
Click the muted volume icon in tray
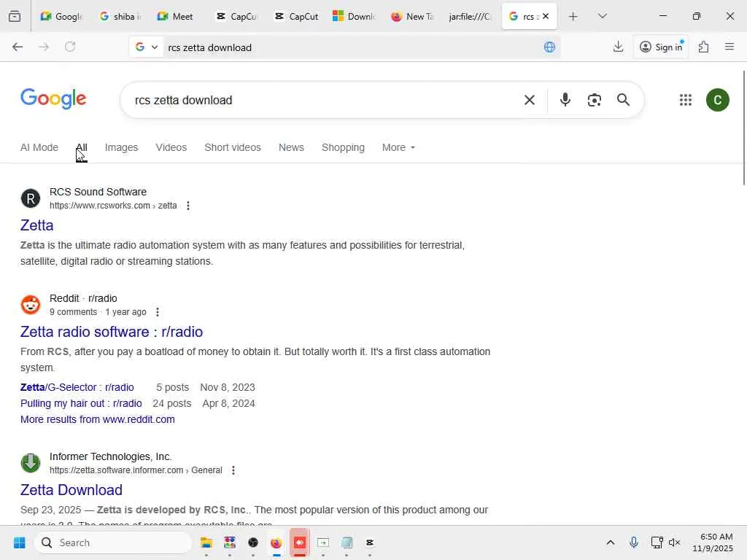coord(674,542)
